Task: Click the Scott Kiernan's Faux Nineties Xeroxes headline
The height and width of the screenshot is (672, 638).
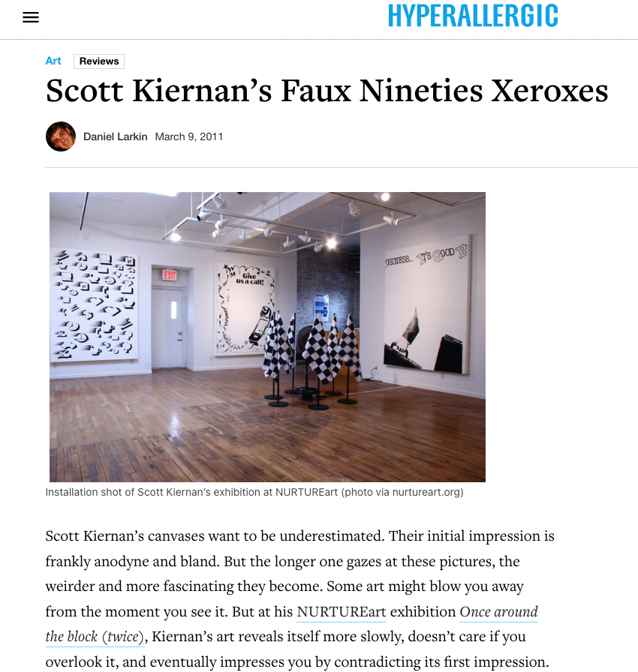Action: (327, 91)
